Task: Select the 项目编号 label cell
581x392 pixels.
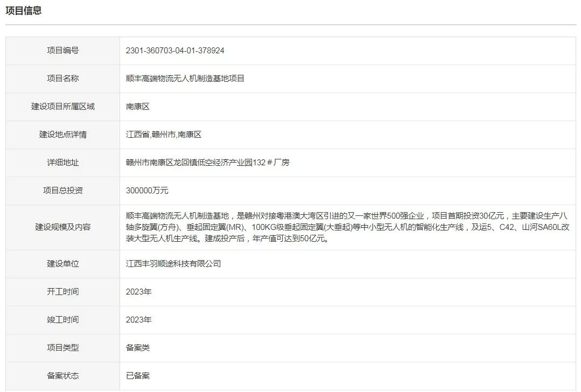Action: point(62,51)
